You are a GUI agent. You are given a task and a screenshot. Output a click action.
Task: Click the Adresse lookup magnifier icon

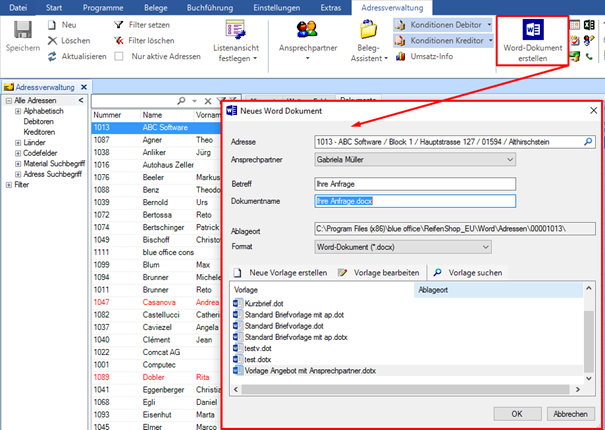point(588,142)
